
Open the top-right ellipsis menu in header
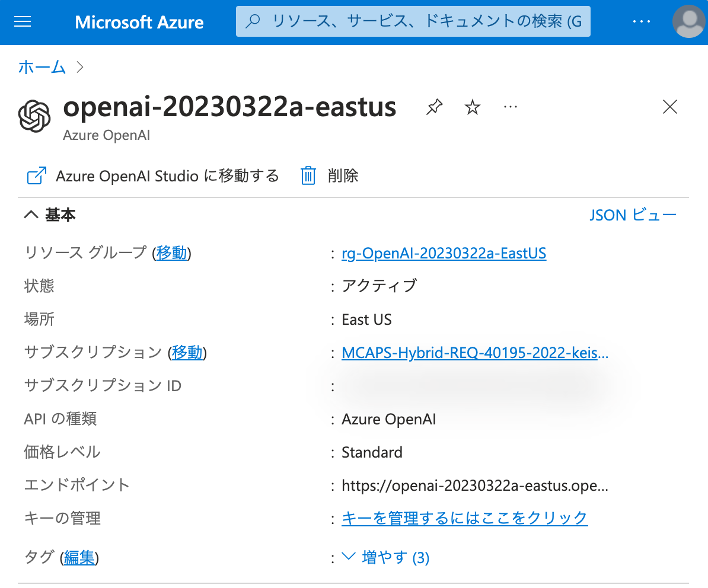click(x=642, y=22)
